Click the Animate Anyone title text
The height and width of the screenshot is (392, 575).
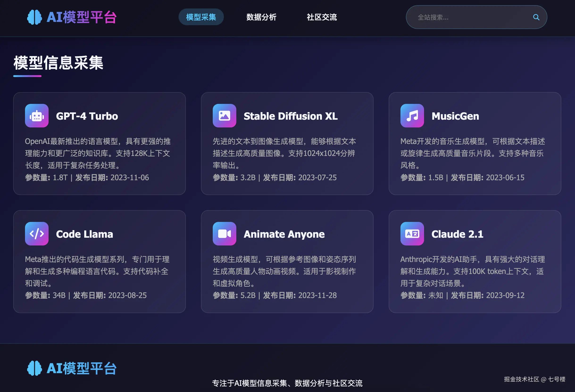click(x=284, y=234)
